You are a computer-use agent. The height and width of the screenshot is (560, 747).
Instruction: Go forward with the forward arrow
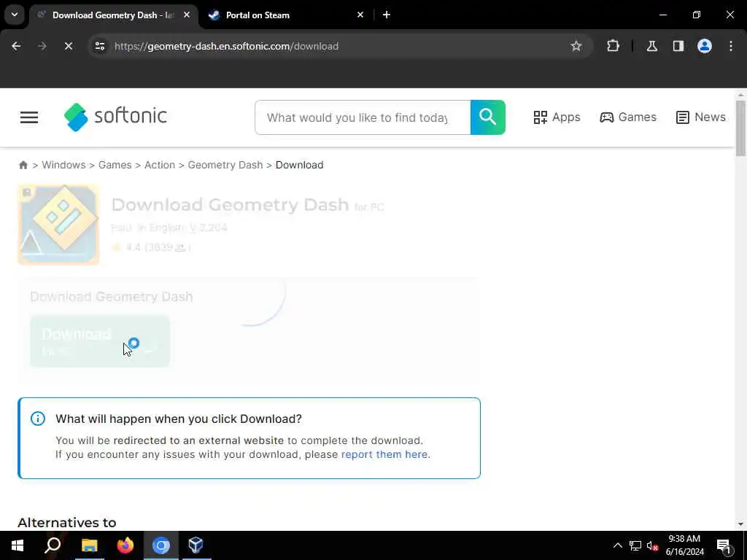pyautogui.click(x=42, y=46)
